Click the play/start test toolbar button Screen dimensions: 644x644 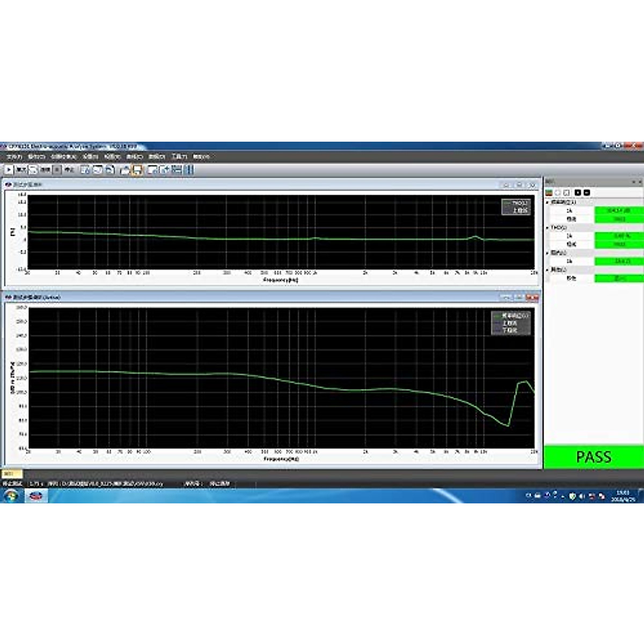click(9, 170)
